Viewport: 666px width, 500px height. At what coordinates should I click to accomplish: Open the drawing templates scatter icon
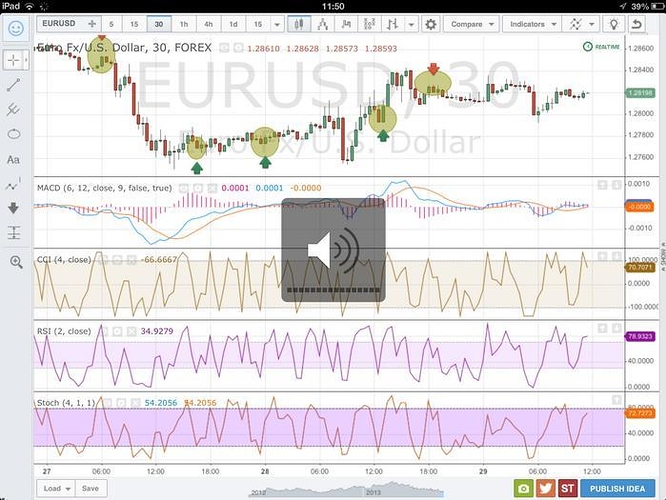(575, 24)
